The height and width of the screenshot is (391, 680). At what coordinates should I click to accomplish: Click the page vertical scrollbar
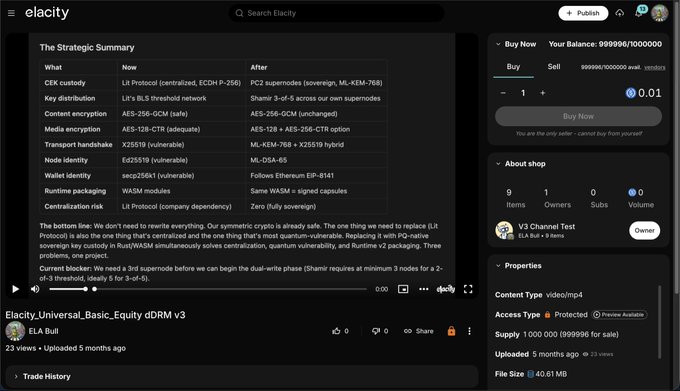pos(677,147)
